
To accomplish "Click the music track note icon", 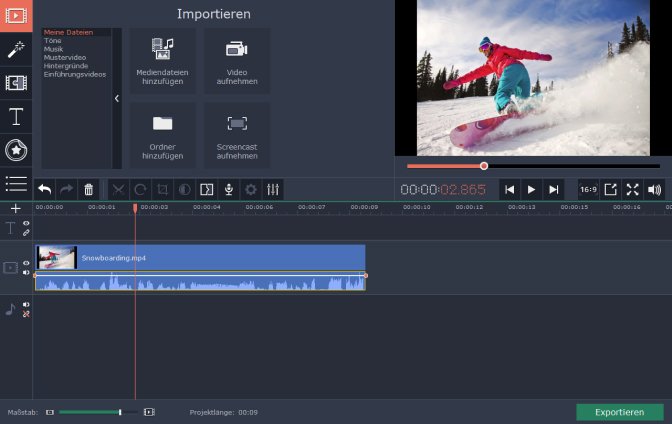I will click(10, 309).
